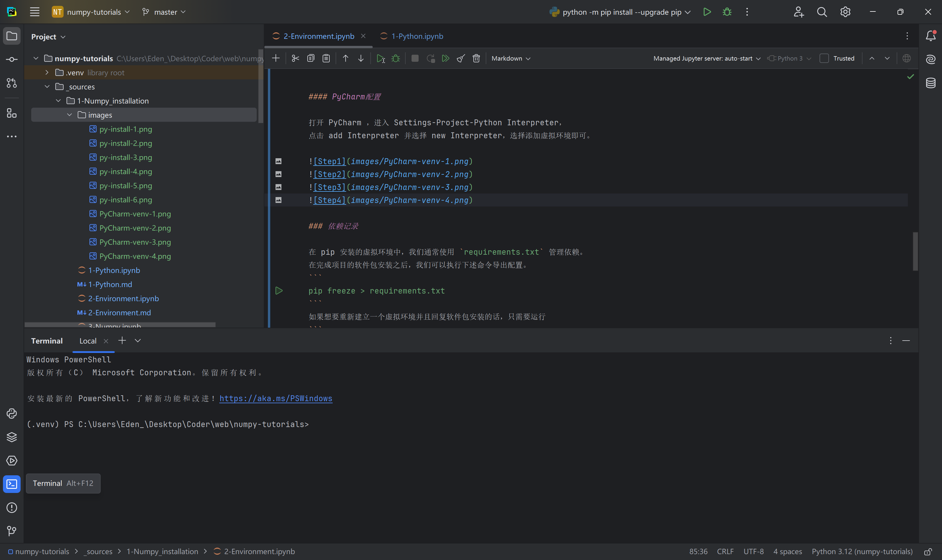
Task: Click the Step2 image link
Action: point(329,174)
